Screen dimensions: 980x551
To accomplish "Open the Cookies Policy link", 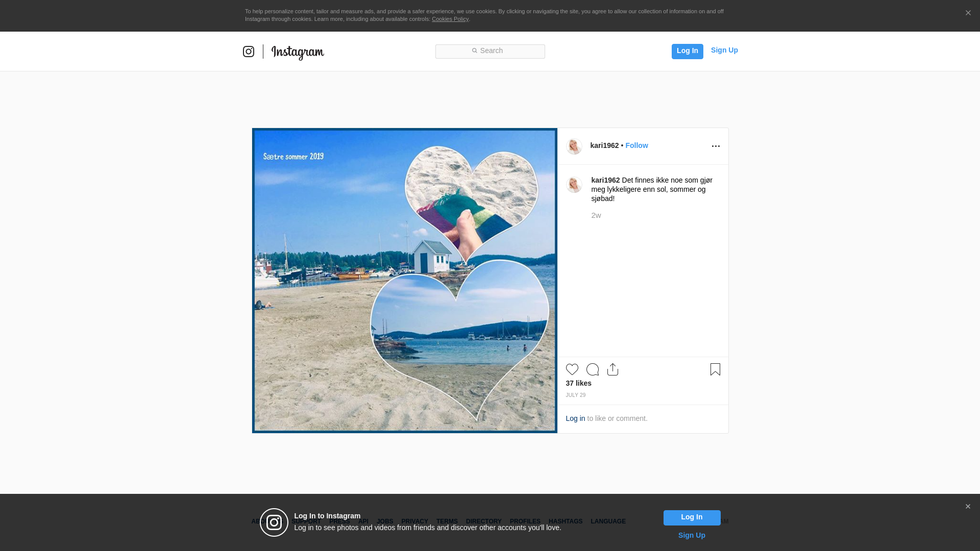I will coord(450,19).
